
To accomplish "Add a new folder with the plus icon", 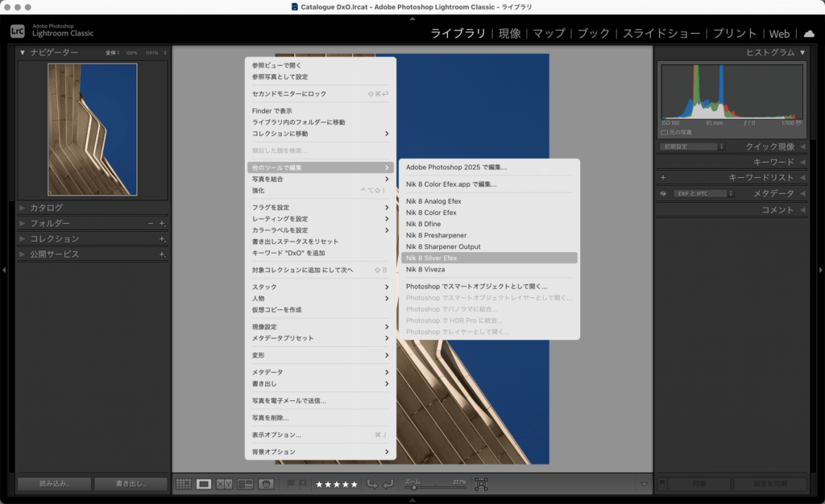I will click(x=162, y=223).
